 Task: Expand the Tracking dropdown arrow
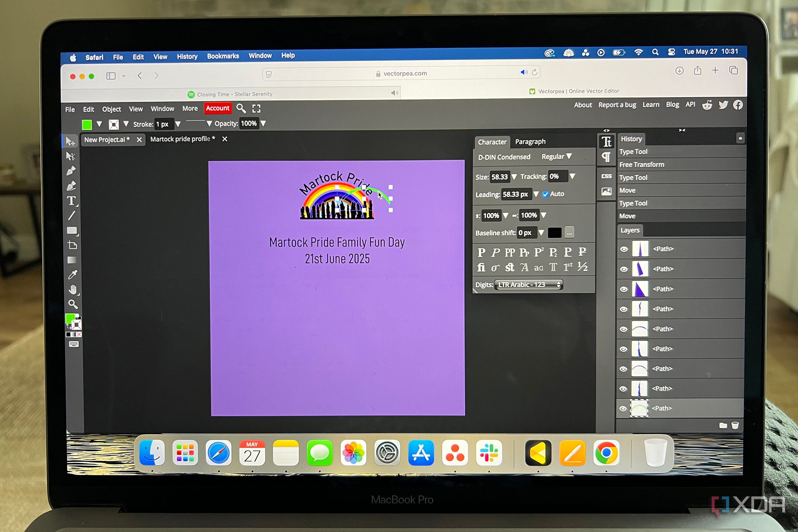(x=572, y=176)
